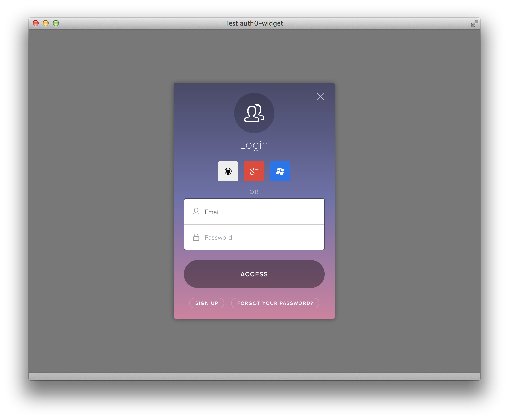Image resolution: width=509 pixels, height=420 pixels.
Task: Click the OR separator label
Action: point(254,192)
